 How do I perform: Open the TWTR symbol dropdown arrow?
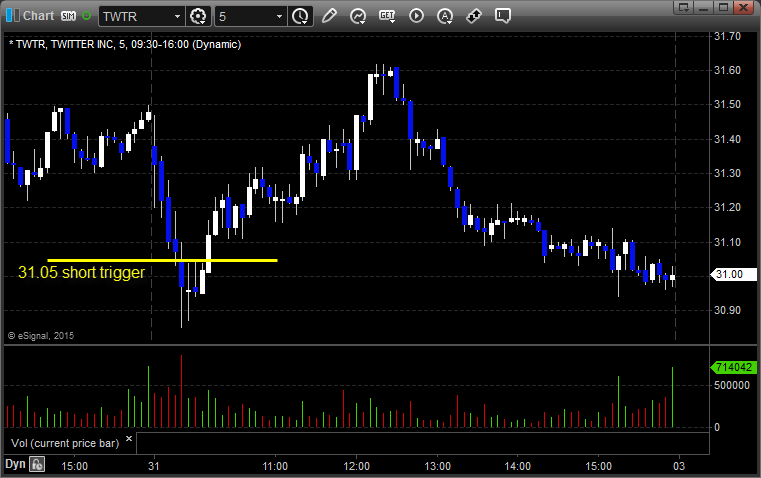tap(178, 16)
